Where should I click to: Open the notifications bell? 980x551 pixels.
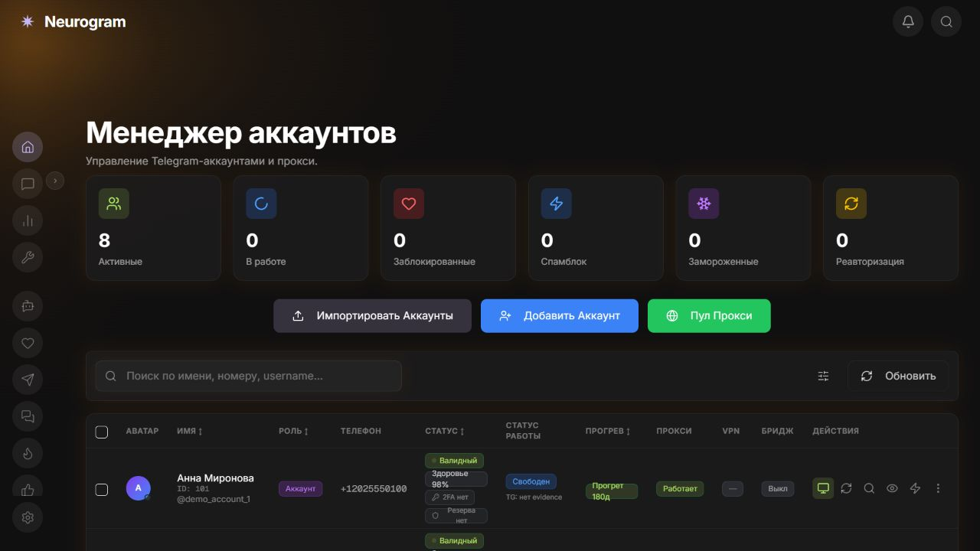click(908, 21)
